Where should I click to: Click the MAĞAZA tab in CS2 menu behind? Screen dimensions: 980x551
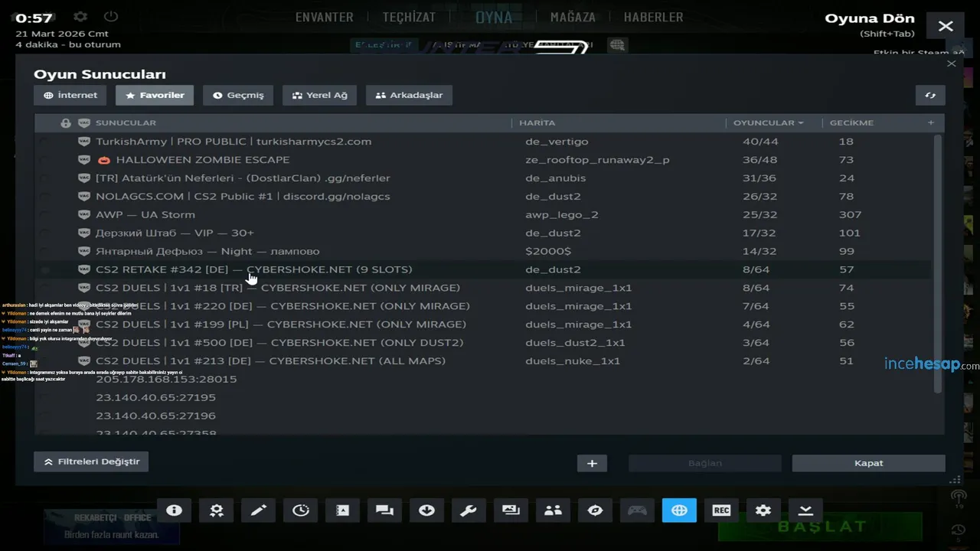pyautogui.click(x=573, y=18)
